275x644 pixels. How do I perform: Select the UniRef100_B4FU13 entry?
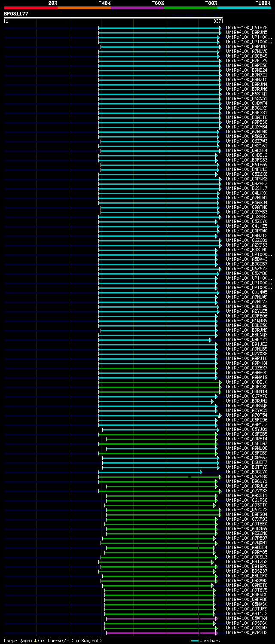pos(247,169)
